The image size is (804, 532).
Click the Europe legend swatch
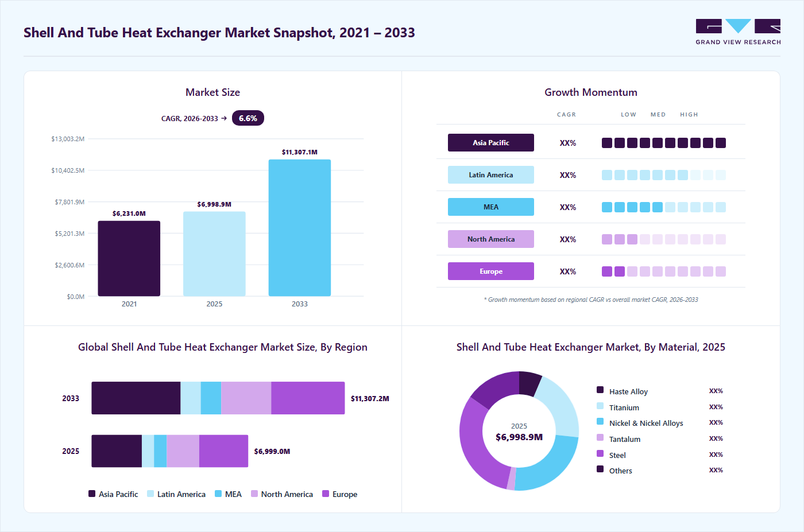[326, 494]
